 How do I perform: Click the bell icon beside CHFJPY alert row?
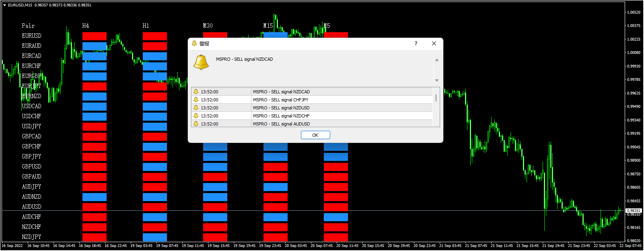196,100
